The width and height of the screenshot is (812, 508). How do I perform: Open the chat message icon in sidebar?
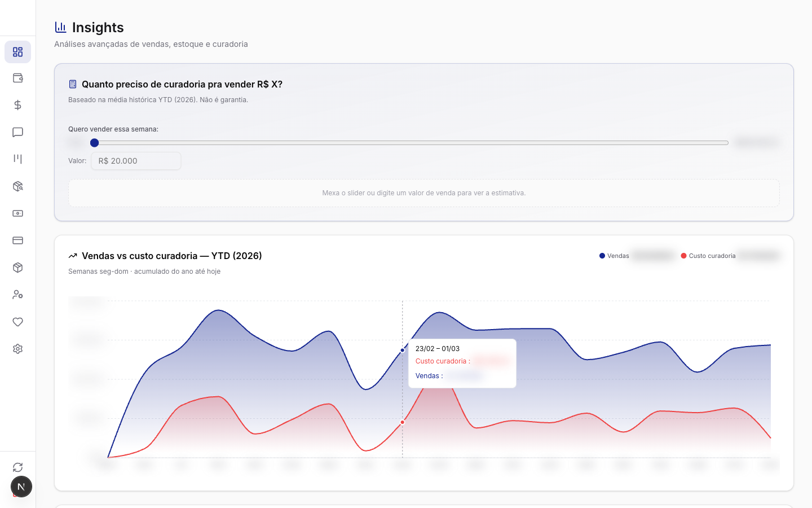point(17,132)
